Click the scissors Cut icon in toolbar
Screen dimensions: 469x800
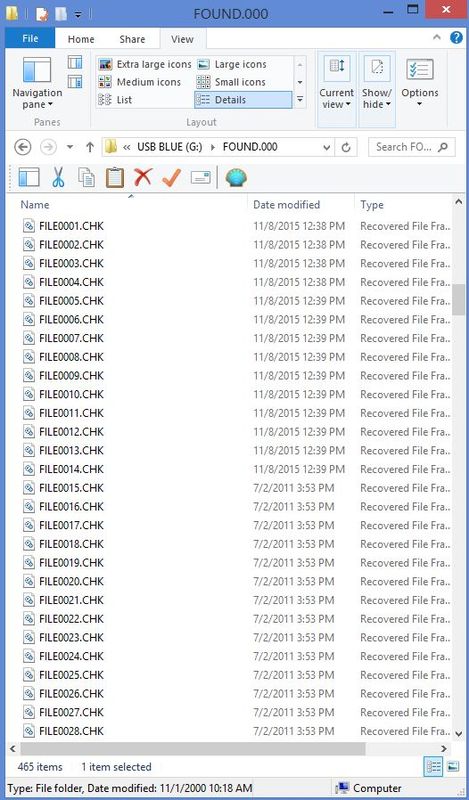(58, 178)
